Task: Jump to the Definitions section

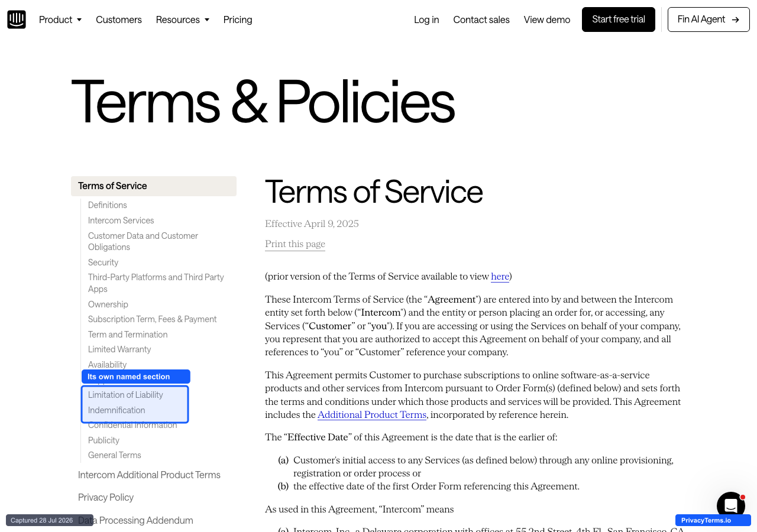Action: (108, 205)
